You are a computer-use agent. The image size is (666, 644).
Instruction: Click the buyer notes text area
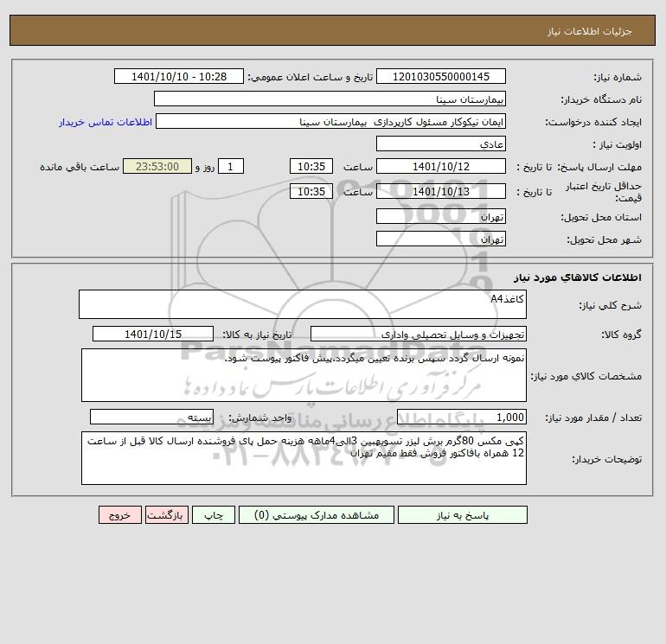pos(304,458)
